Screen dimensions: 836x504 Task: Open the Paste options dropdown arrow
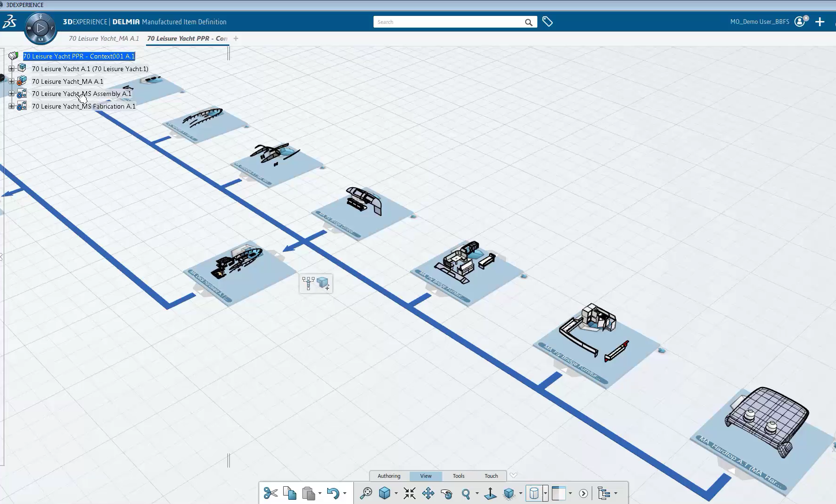click(320, 493)
